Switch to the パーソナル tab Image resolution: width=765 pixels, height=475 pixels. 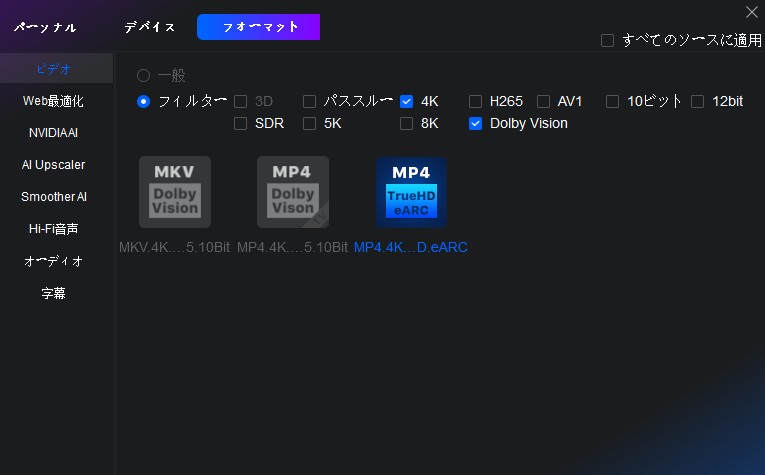click(45, 27)
